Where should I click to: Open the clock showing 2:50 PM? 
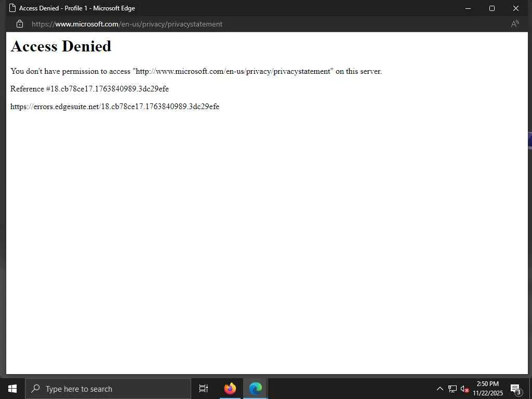point(488,389)
